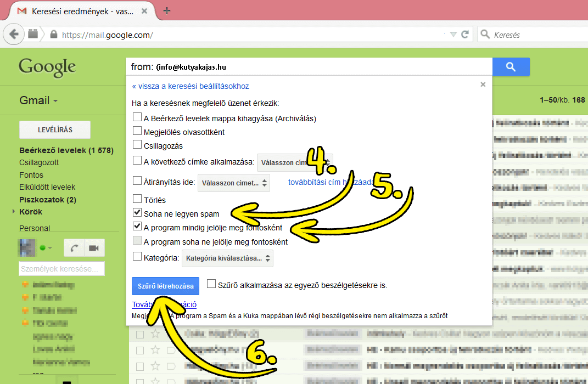Screen dimensions: 588x384
Task: Reload page using browser refresh icon
Action: [x=465, y=35]
